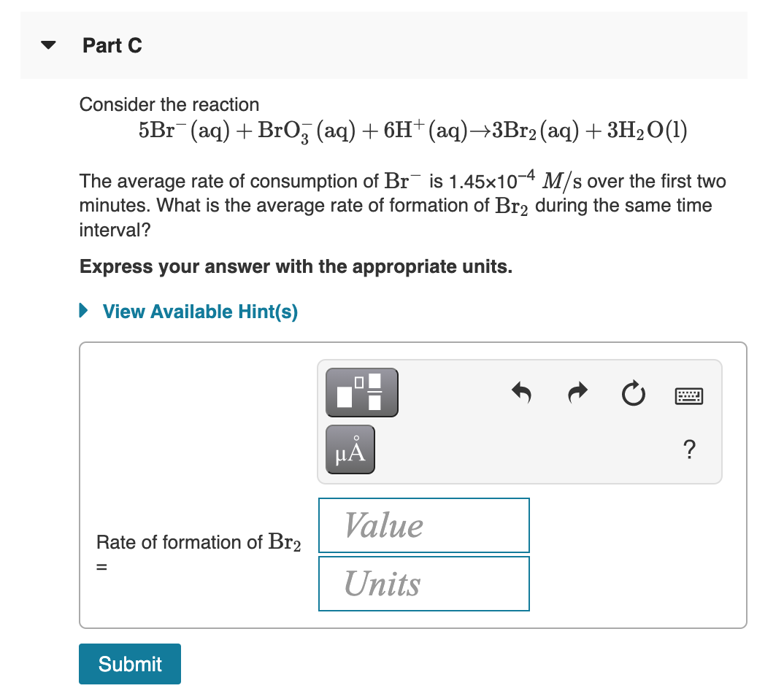The image size is (784, 699).
Task: Open the View Available Hint(s) link
Action: (x=200, y=312)
